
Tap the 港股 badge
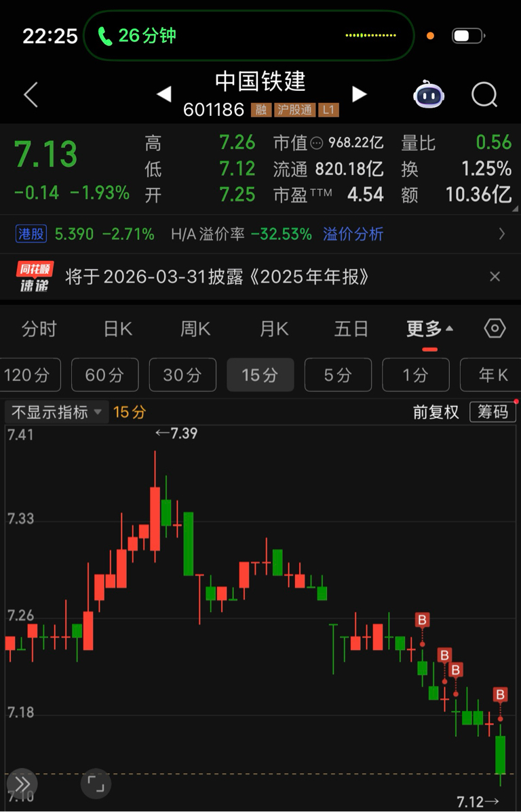31,234
